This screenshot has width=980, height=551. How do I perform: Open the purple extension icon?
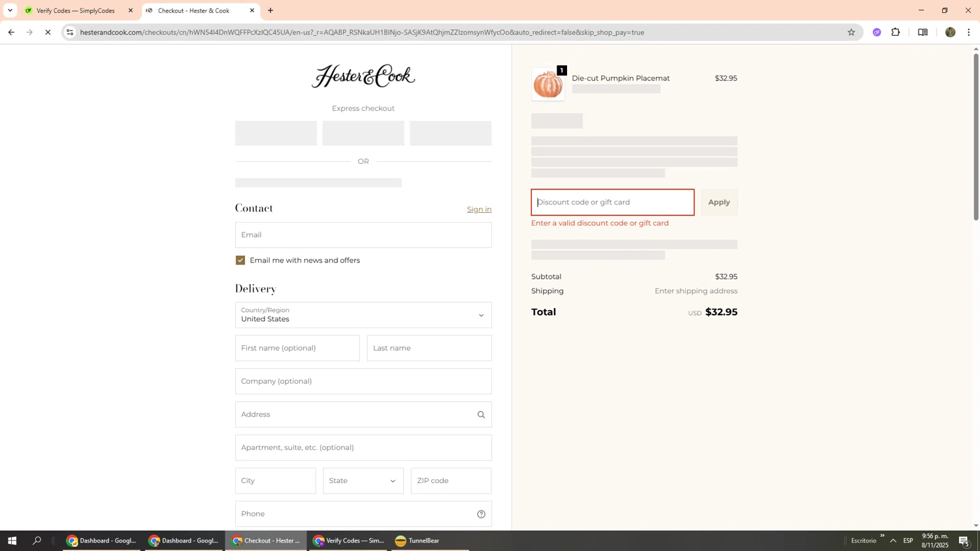(877, 32)
